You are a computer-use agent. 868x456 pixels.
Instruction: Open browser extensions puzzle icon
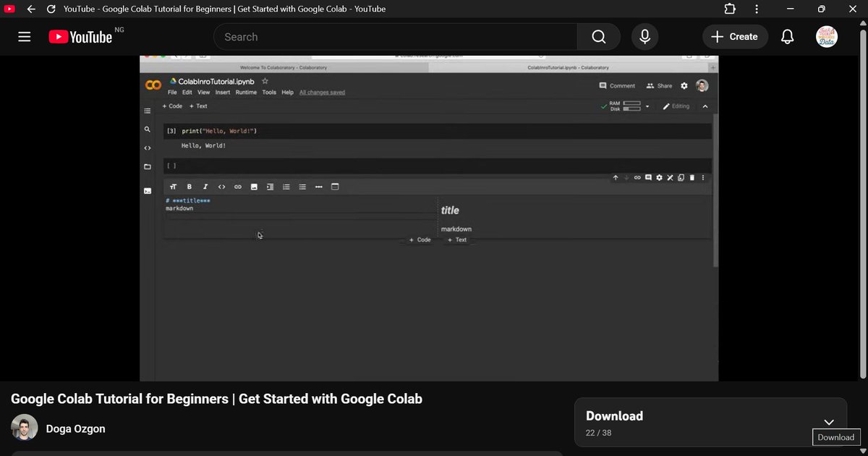(x=729, y=9)
